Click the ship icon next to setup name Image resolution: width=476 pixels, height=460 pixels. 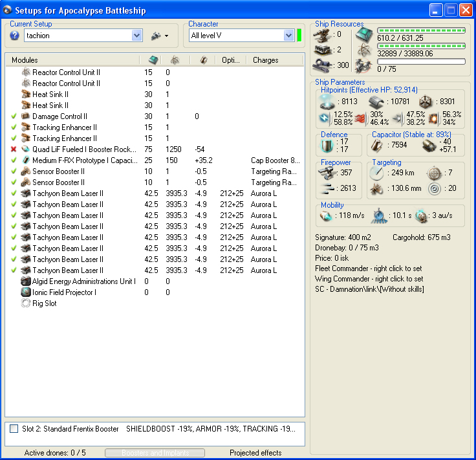point(156,36)
